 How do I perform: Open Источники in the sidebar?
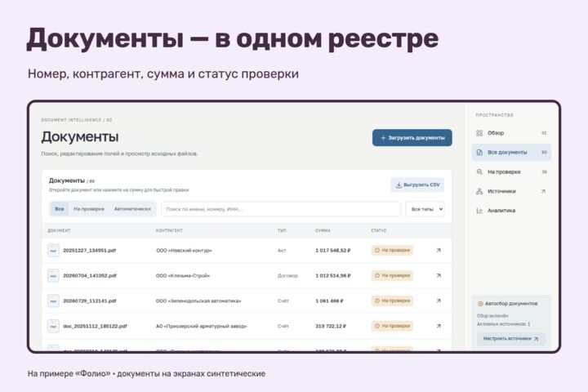[x=511, y=191]
